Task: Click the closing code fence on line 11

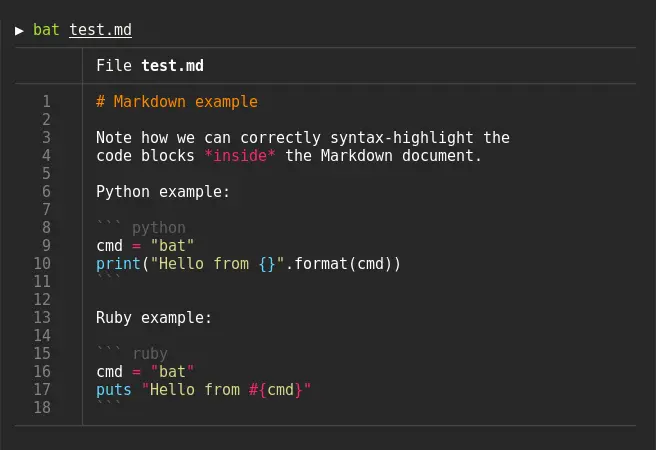Action: point(109,280)
